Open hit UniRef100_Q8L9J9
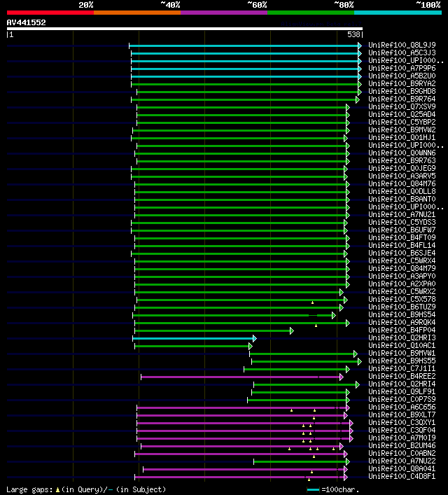Screen dimensions: 448x495 [402, 45]
